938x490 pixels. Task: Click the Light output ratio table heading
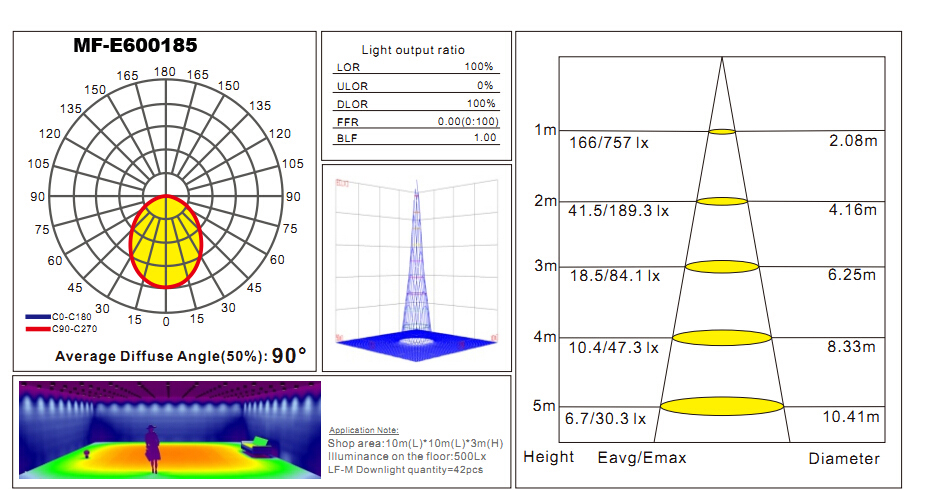412,50
